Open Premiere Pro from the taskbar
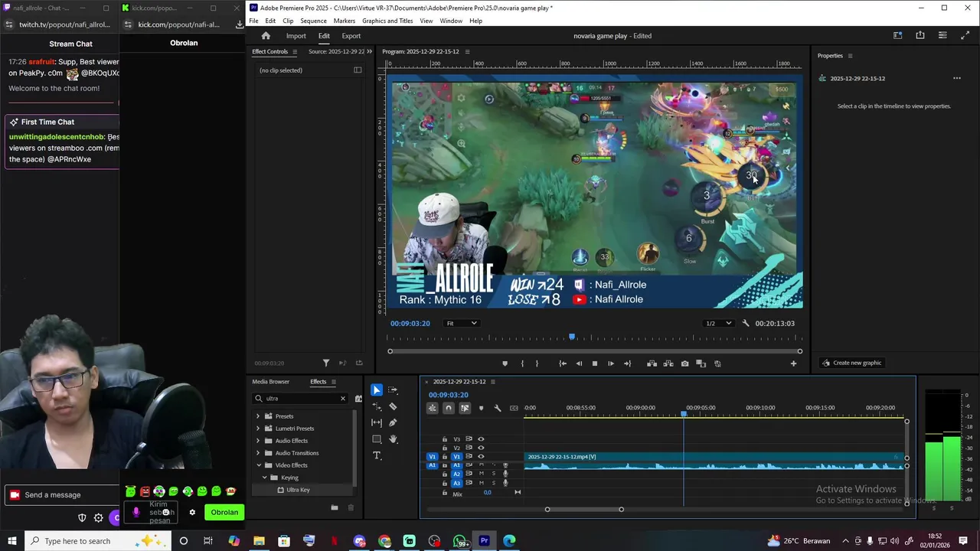The height and width of the screenshot is (551, 980). click(x=484, y=541)
